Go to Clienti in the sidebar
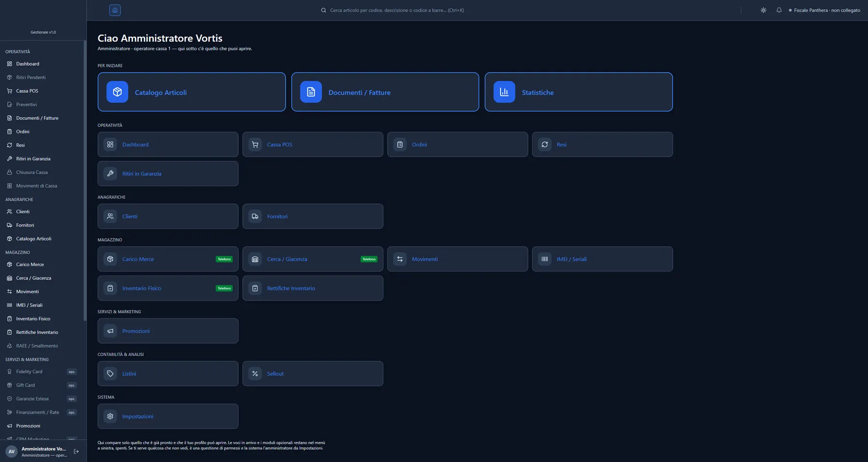 (x=42, y=211)
